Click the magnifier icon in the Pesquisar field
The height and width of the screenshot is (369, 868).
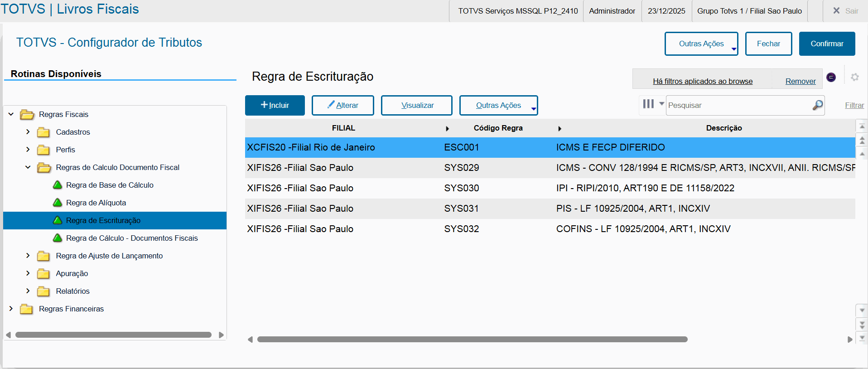click(818, 105)
